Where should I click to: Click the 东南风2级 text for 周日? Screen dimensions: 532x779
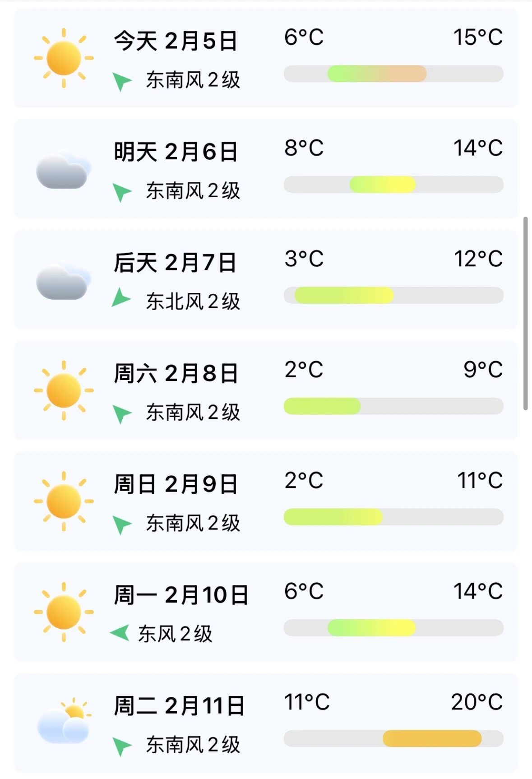pyautogui.click(x=193, y=523)
